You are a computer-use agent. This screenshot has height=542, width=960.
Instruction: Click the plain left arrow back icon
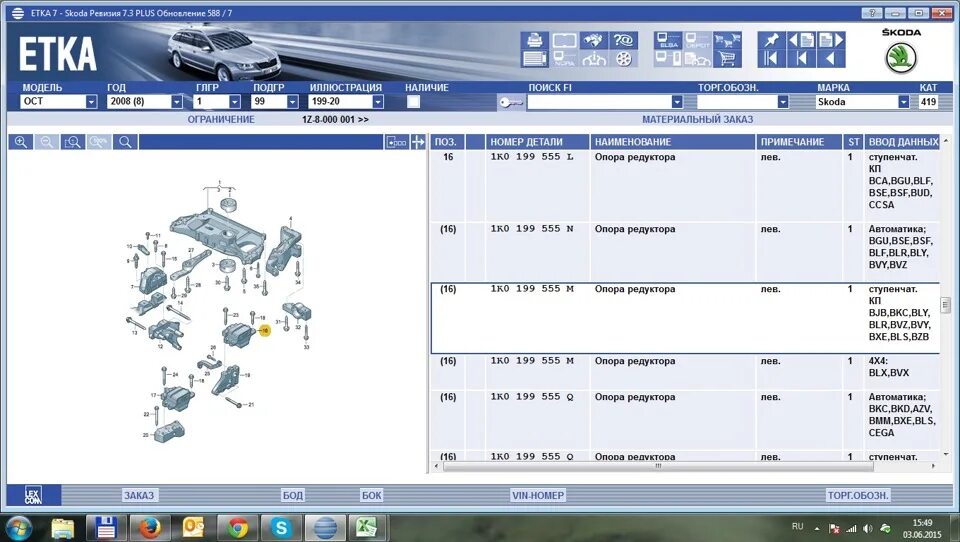(831, 59)
